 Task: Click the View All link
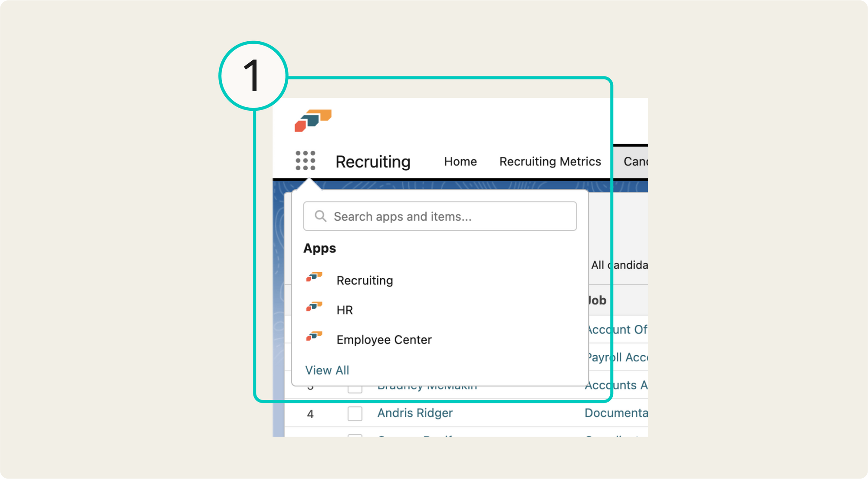(327, 370)
